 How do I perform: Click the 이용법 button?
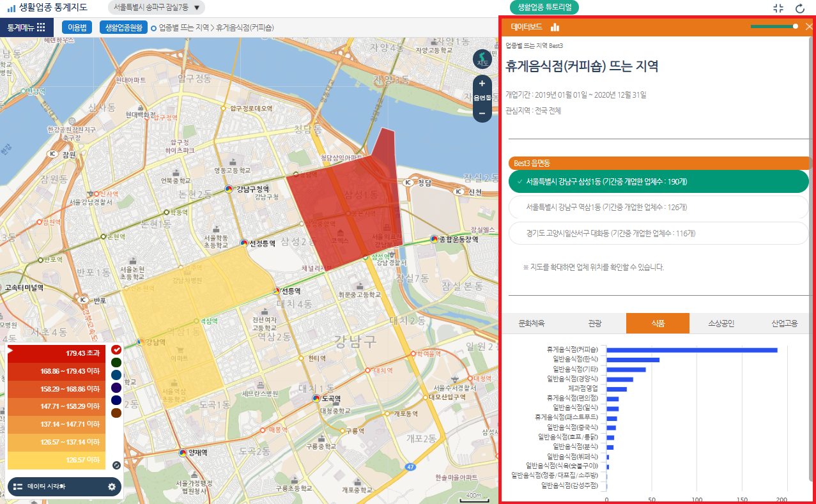[x=77, y=27]
